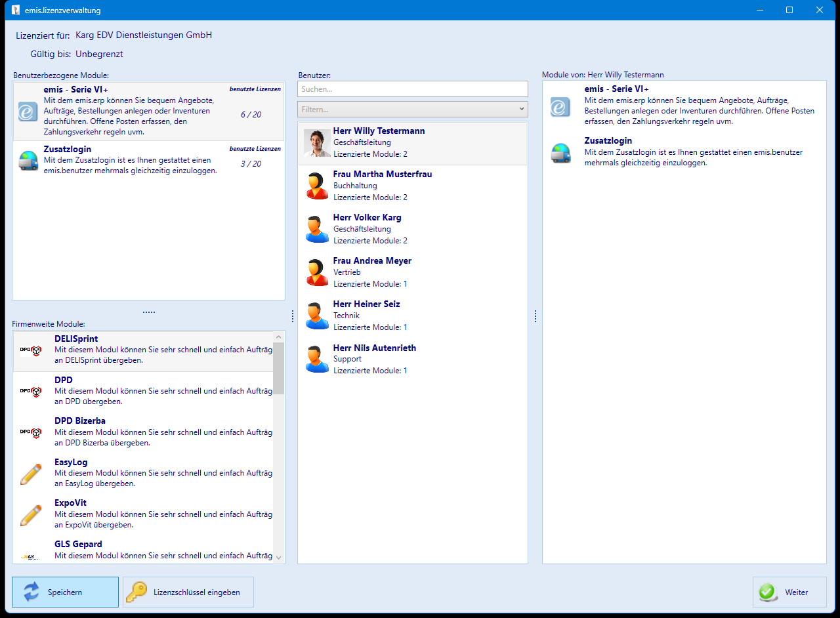Select the DELISprint module logo
Screen dimensions: 840x618
(x=31, y=351)
